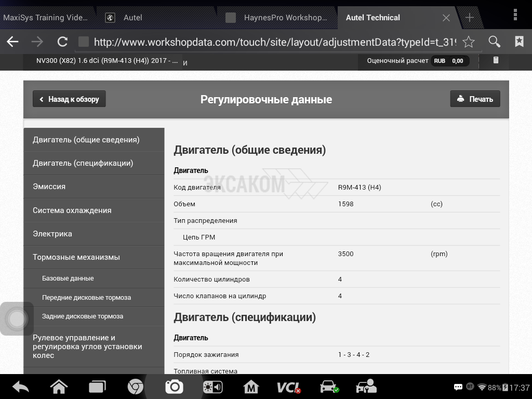532x399 pixels.
Task: Bookmark page with the star icon
Action: [x=468, y=42]
